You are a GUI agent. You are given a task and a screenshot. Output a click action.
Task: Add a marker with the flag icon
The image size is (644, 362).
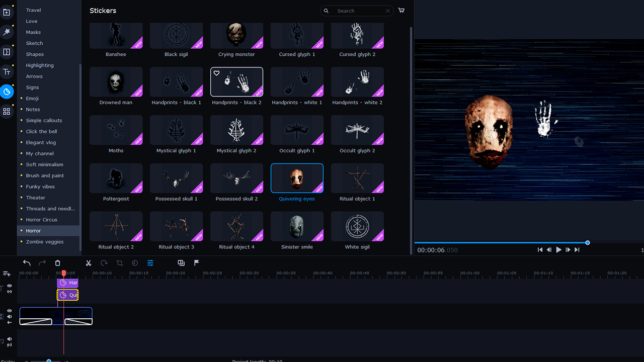tap(196, 263)
